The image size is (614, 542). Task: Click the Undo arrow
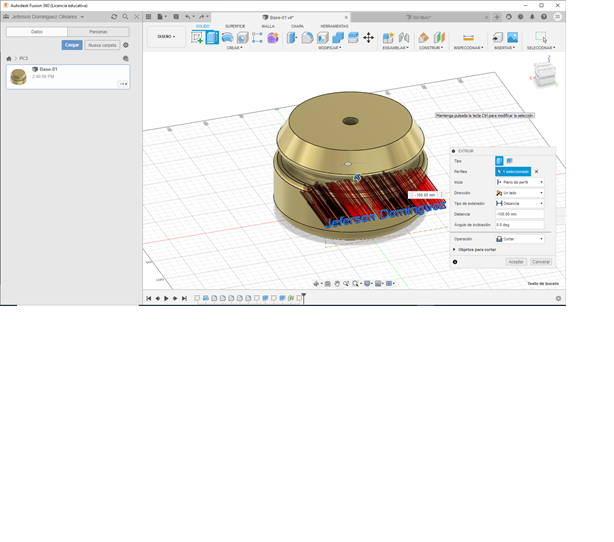pyautogui.click(x=188, y=16)
